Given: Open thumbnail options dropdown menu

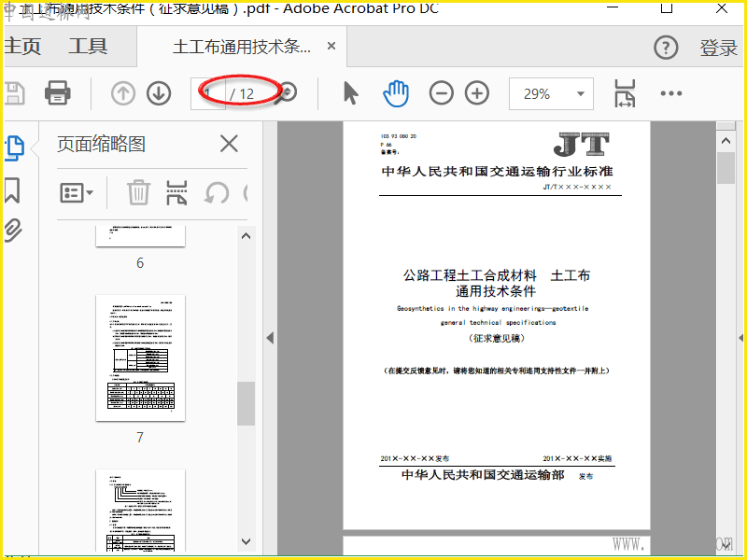Looking at the screenshot, I should (77, 193).
